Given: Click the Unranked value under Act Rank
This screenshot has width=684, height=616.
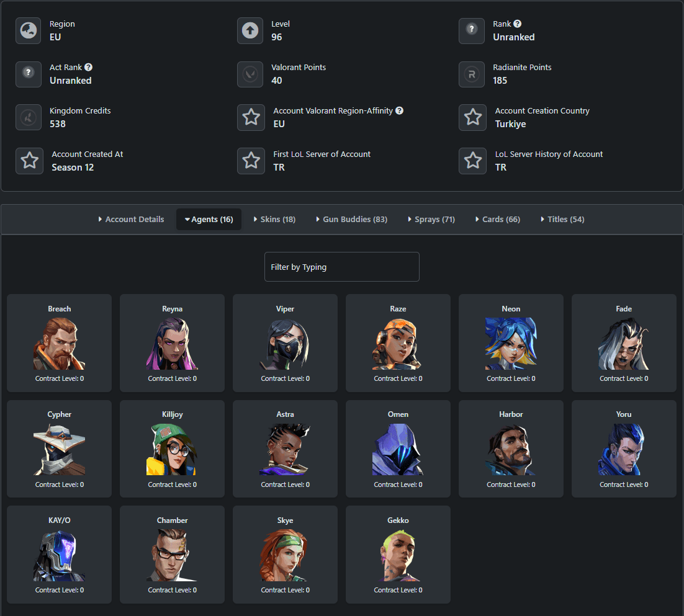Looking at the screenshot, I should [71, 81].
